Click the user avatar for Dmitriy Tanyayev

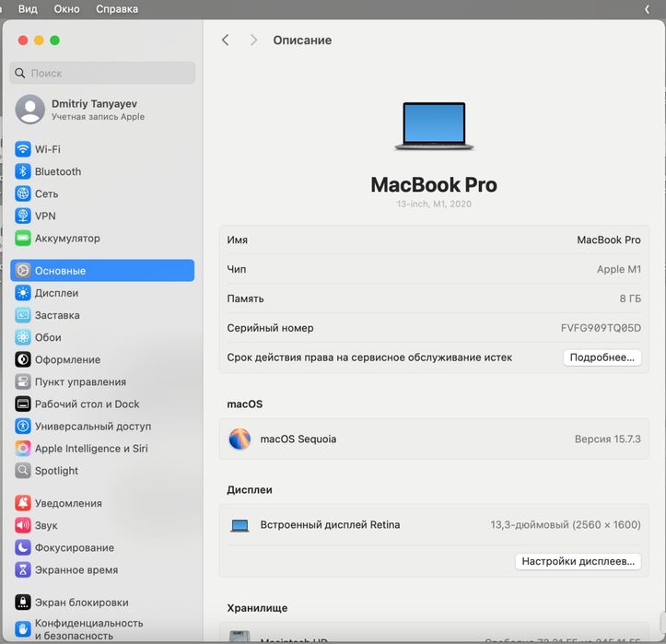(30, 109)
